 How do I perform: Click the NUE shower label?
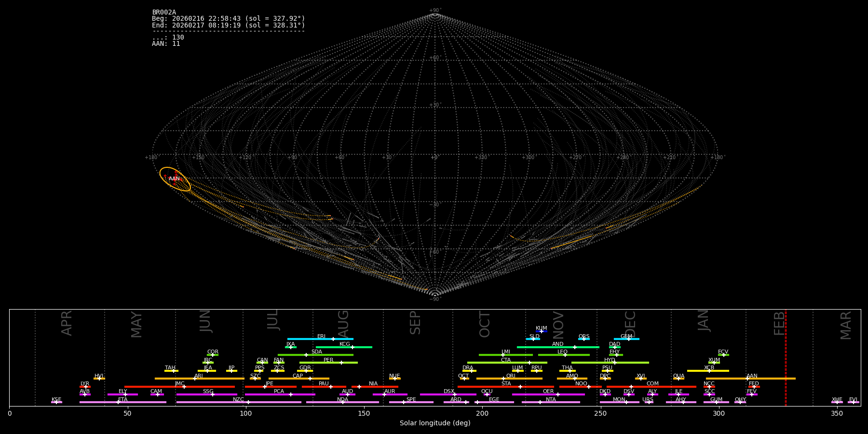tap(394, 376)
